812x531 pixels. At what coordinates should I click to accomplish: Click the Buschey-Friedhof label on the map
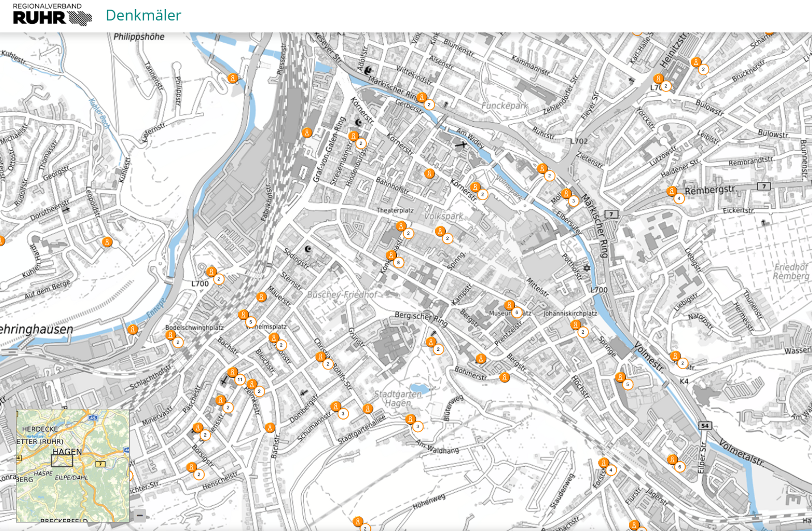342,295
